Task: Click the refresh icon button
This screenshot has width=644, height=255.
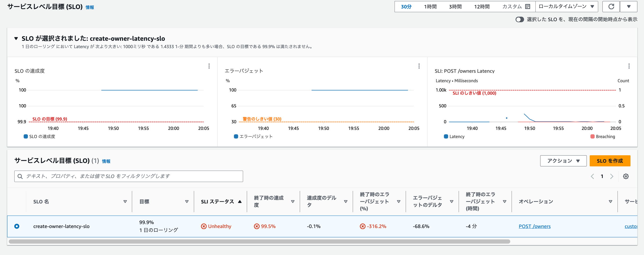Action: tap(611, 7)
